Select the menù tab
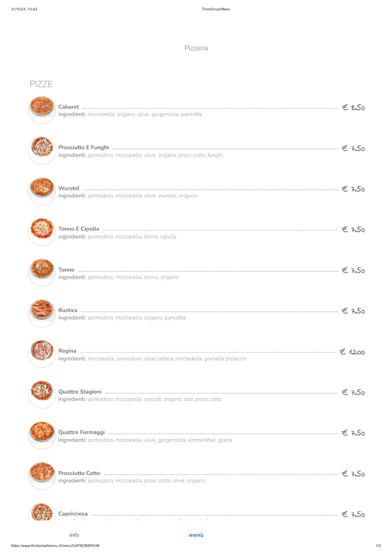Viewport: 392px width, 555px height. pyautogui.click(x=196, y=535)
